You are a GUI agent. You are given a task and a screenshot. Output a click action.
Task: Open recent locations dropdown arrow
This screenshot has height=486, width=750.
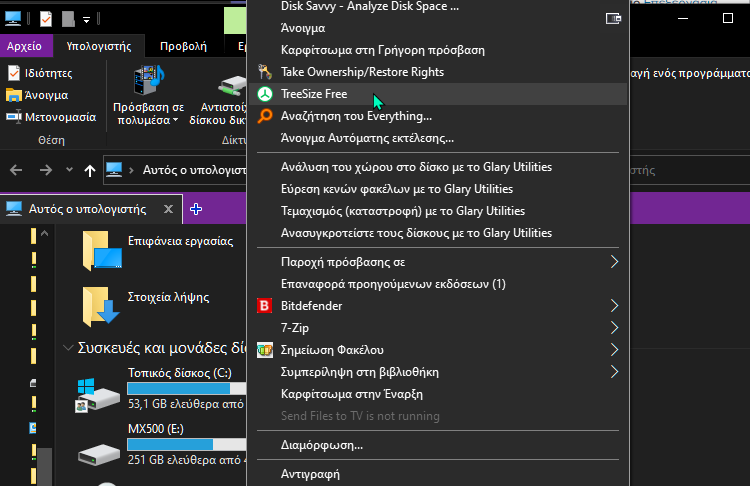(x=69, y=169)
